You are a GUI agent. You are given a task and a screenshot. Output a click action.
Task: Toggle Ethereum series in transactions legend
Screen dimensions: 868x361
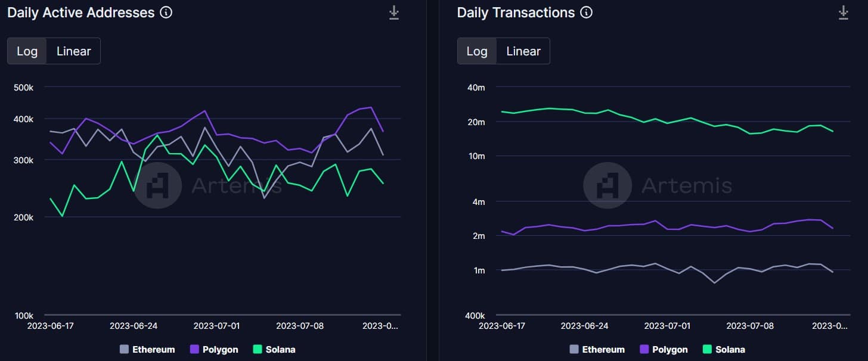point(597,350)
